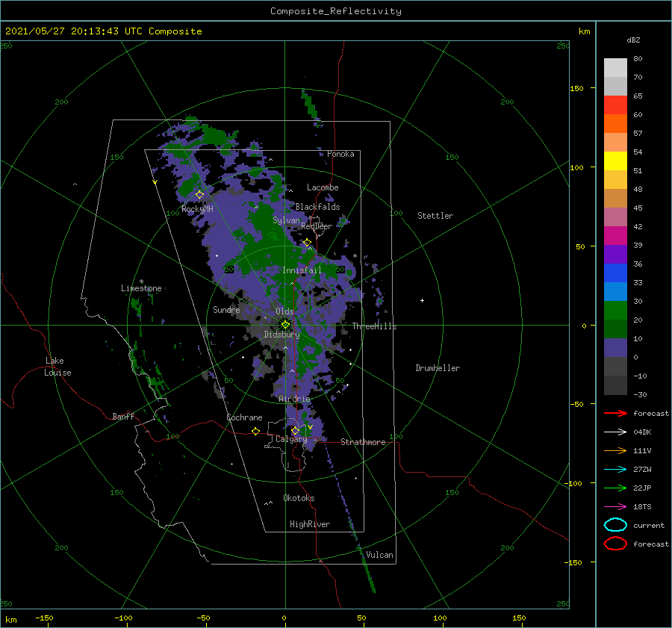Click the Innisfail town label
672x628 pixels.
point(302,270)
